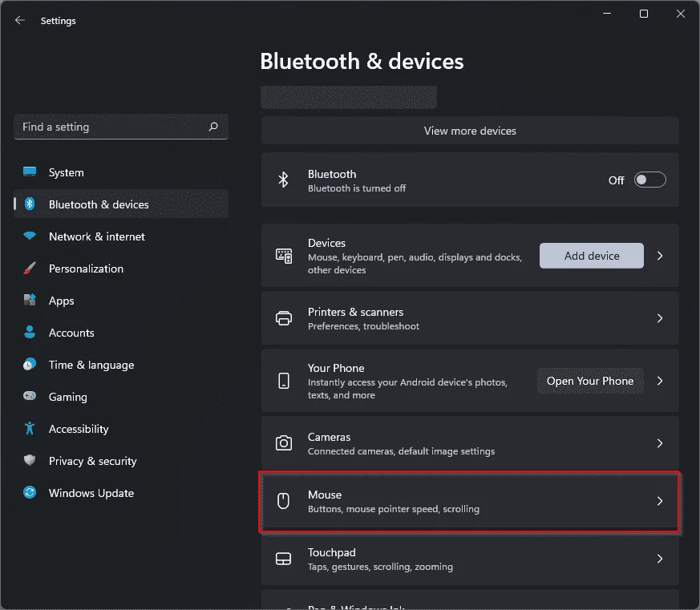Go to Privacy & security
This screenshot has height=610, width=700.
tap(121, 461)
